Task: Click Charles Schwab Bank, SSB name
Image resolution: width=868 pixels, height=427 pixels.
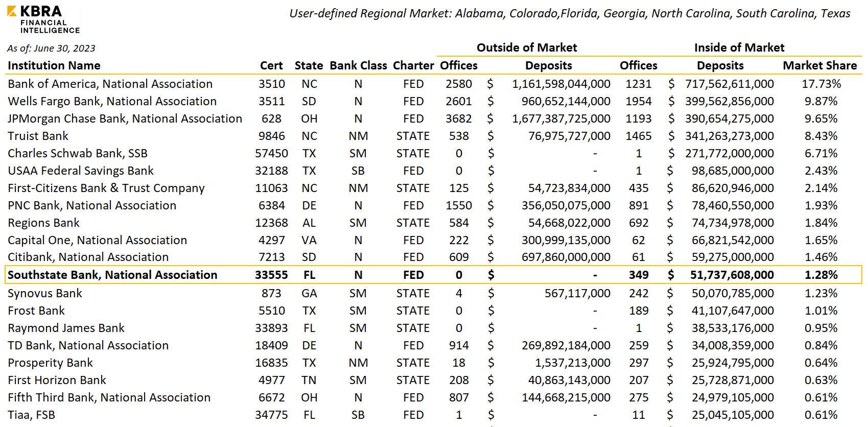Action: click(78, 153)
